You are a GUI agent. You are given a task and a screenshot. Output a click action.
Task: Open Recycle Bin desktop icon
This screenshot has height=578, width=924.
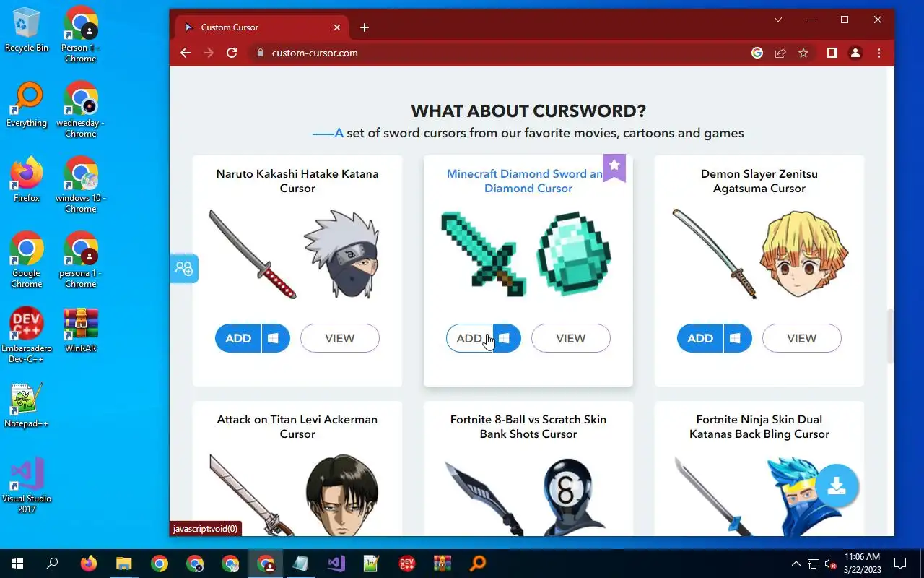[x=27, y=30]
